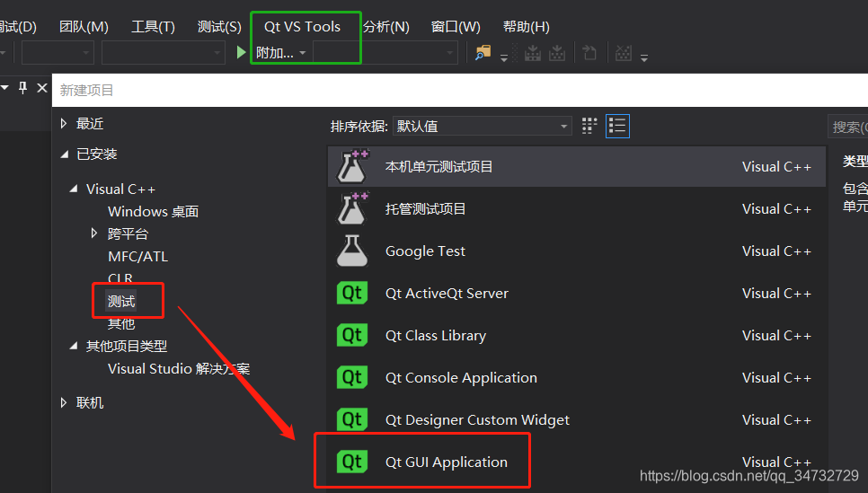Click the flask icon of 托管测试项目
This screenshot has height=493, width=868.
click(352, 208)
